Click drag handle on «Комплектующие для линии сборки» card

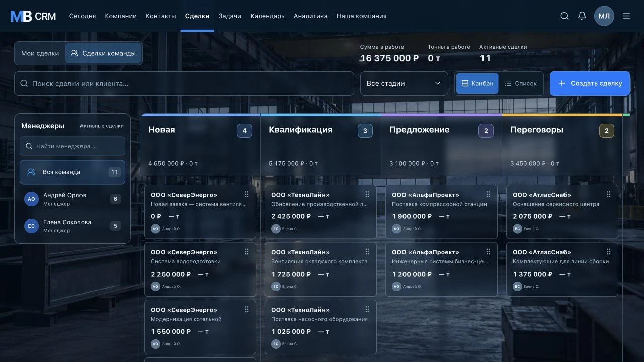click(x=609, y=252)
